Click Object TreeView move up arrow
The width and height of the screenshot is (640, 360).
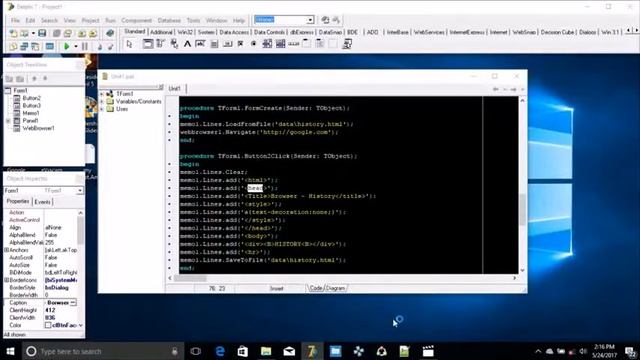(x=34, y=78)
